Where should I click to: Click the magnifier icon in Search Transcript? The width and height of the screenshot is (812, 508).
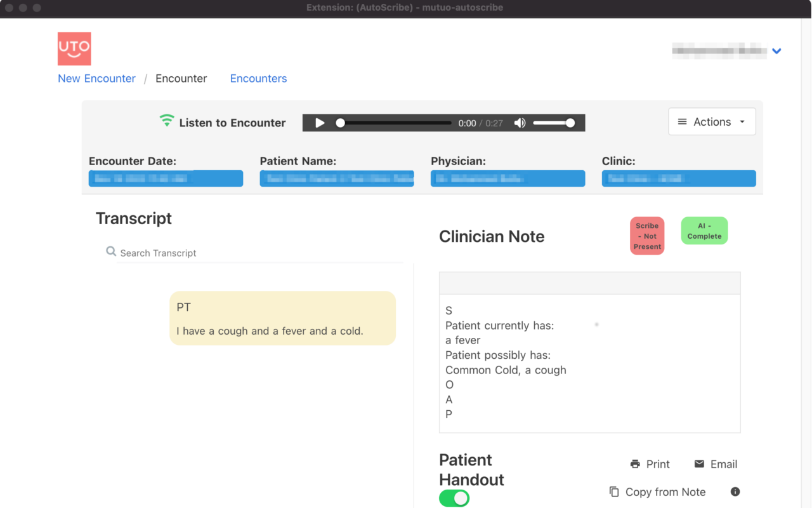[x=111, y=251]
